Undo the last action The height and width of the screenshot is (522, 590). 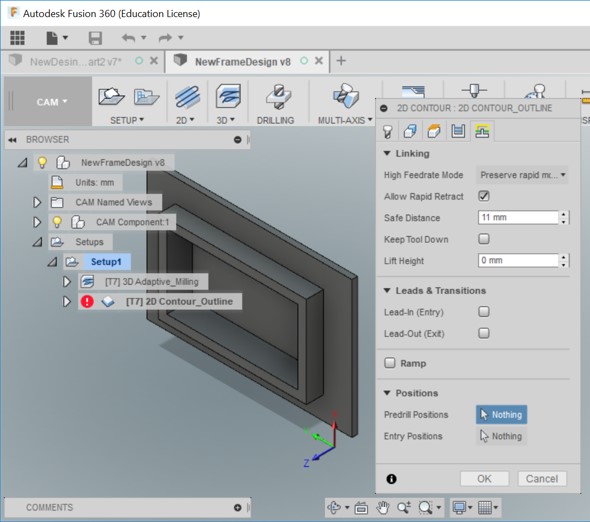tap(129, 38)
